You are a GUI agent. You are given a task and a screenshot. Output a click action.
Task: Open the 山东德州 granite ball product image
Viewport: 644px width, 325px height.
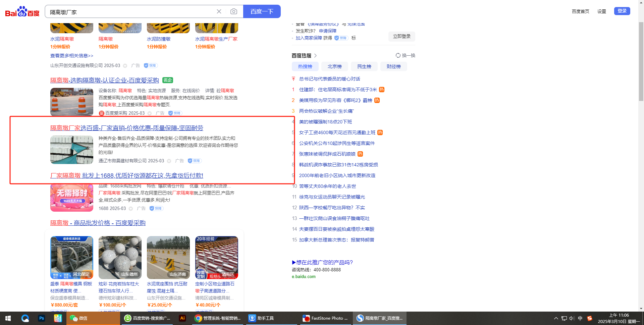[x=120, y=258]
